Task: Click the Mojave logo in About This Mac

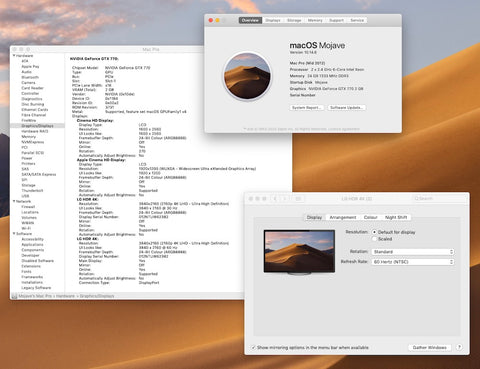Action: (x=247, y=76)
